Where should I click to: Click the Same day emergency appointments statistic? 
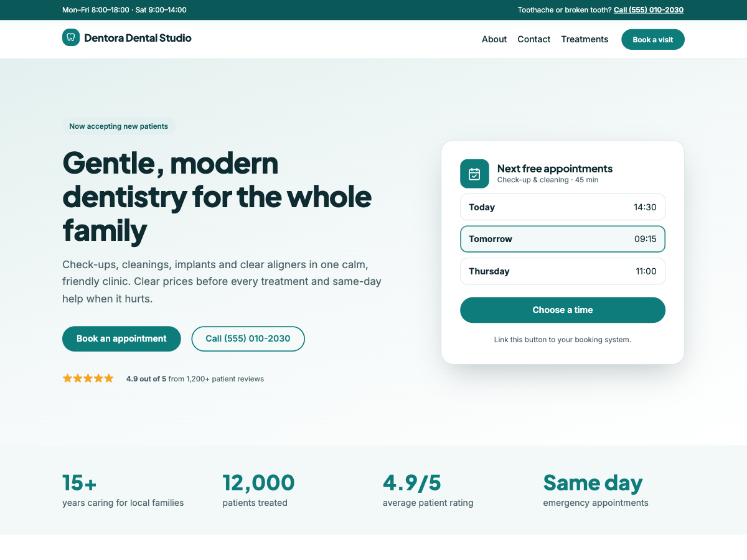tap(596, 490)
